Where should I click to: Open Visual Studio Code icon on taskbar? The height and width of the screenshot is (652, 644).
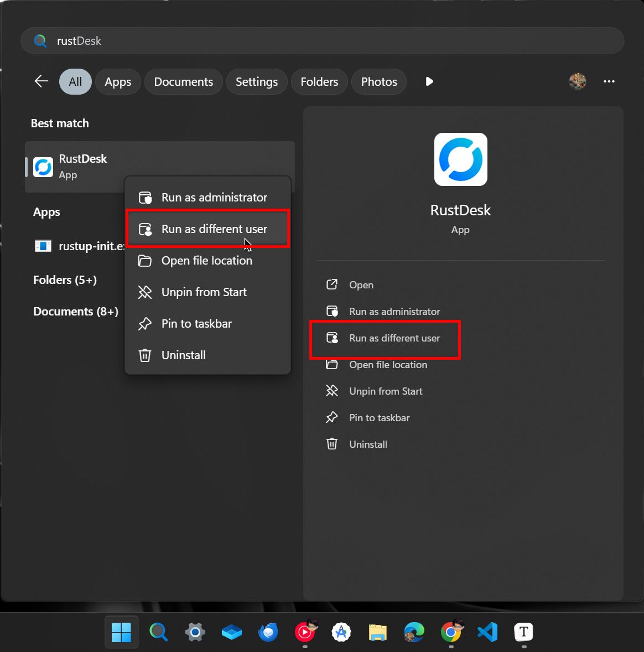(x=487, y=632)
